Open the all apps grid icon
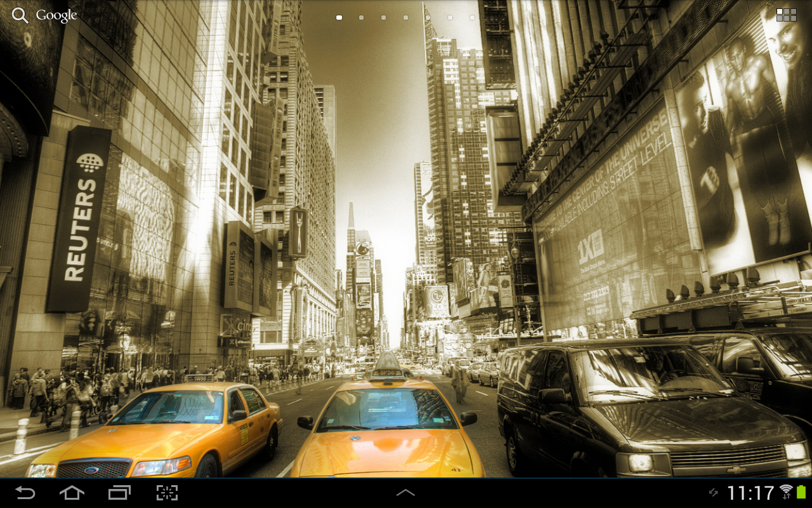Screen dimensions: 812x508 tap(786, 15)
